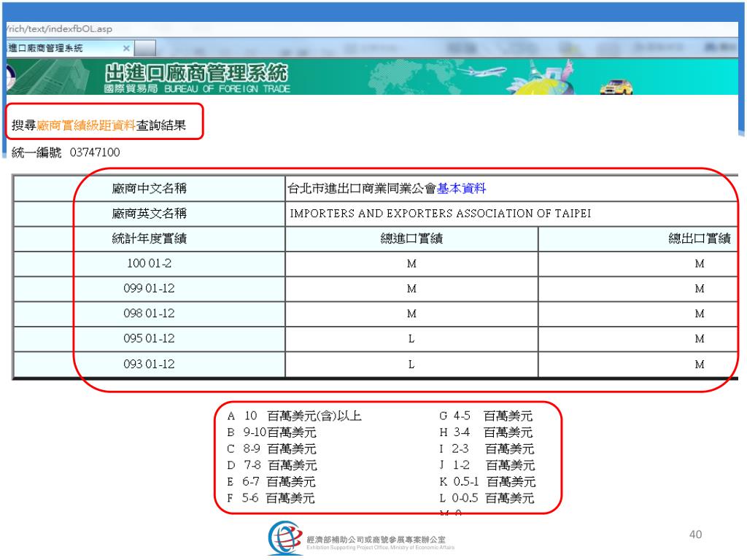Click legend entry A 10 百萬美元(含)以上

(295, 416)
